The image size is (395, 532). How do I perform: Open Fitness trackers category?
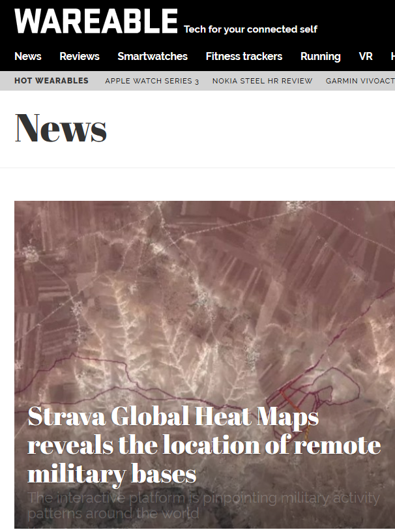[244, 56]
